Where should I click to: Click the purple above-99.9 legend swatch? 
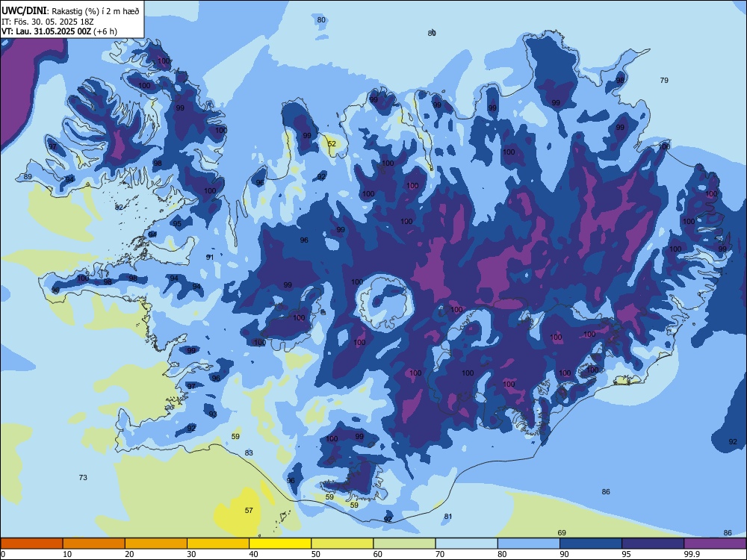(715, 544)
